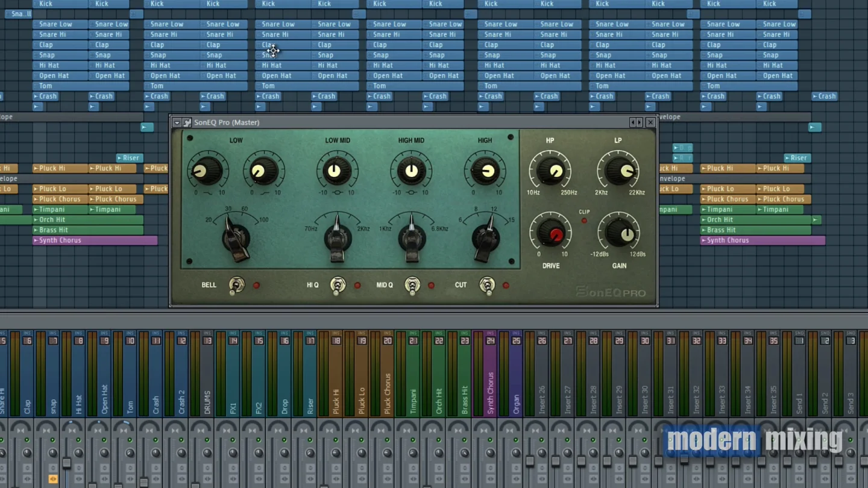The width and height of the screenshot is (868, 488).
Task: Click the Sna..ll clip in the playlist
Action: pyautogui.click(x=19, y=14)
